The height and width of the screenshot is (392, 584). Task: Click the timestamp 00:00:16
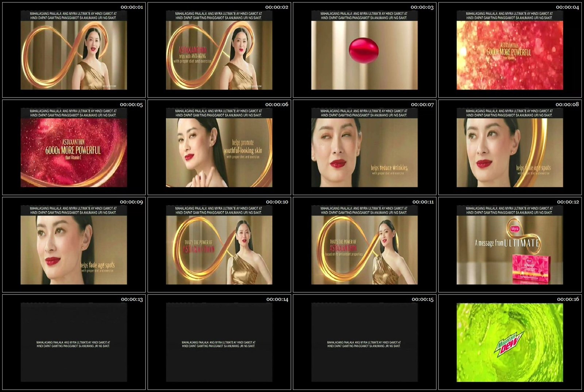pos(568,299)
